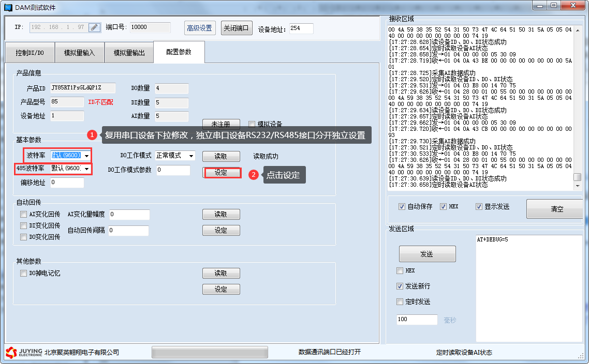This screenshot has height=364, width=589.
Task: Switch to 控制DI/DO tab
Action: (30, 53)
